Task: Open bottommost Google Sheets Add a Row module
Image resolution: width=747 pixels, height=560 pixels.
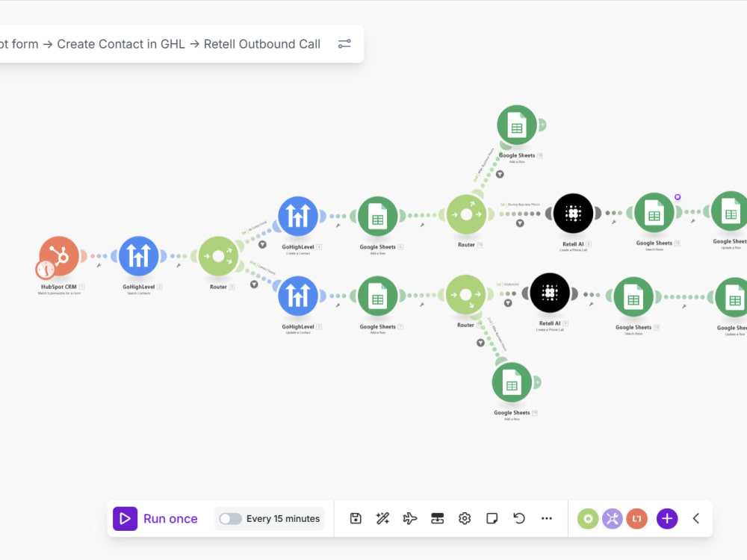Action: click(x=512, y=382)
